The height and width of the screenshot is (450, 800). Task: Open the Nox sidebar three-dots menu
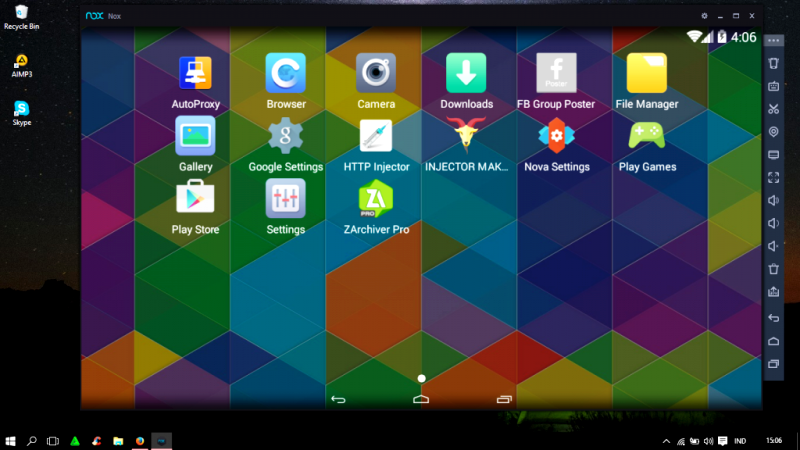773,40
